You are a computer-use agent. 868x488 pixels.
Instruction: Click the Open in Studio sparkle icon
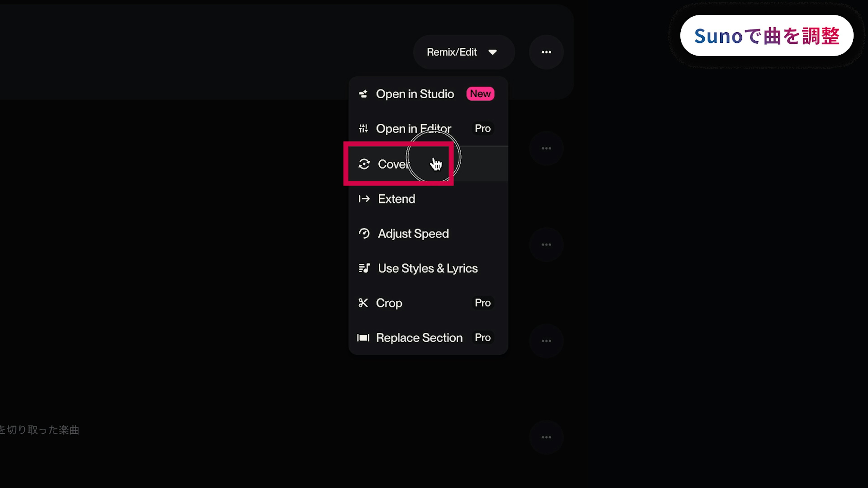pos(363,94)
